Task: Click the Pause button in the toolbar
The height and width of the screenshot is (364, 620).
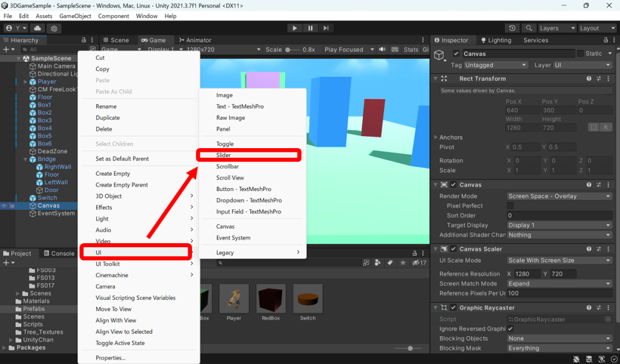Action: click(310, 28)
